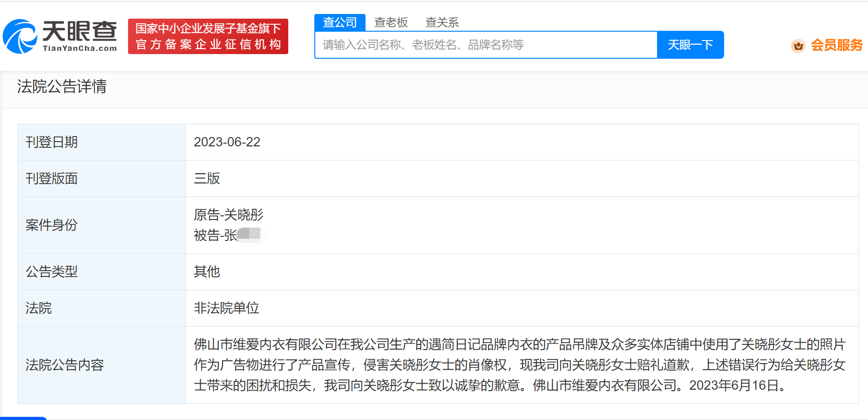Open the 会员服务 link
Screen dimensions: 868x420
[836, 45]
